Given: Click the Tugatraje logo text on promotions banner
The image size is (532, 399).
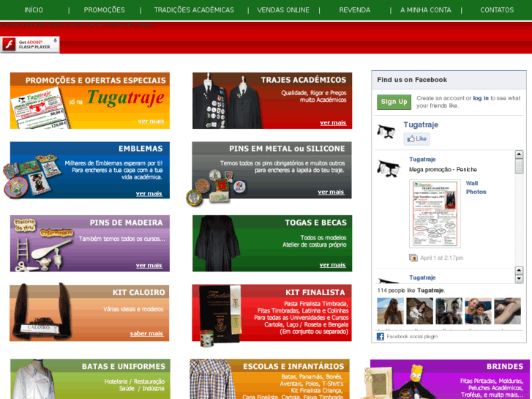Looking at the screenshot, I should (126, 98).
